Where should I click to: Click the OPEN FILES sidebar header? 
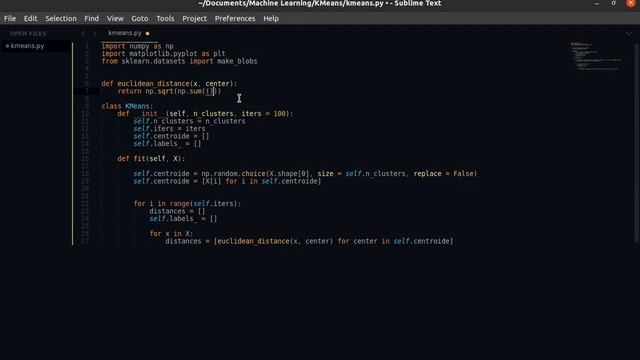click(28, 33)
